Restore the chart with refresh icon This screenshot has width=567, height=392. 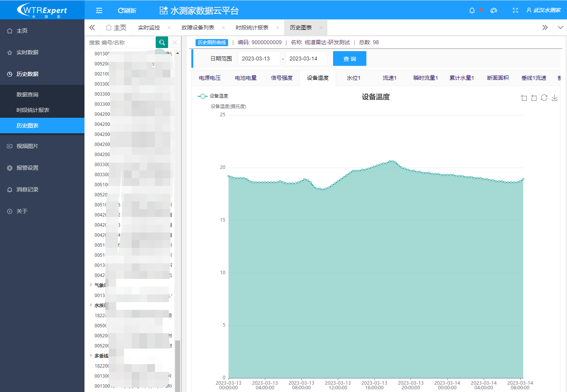click(544, 98)
